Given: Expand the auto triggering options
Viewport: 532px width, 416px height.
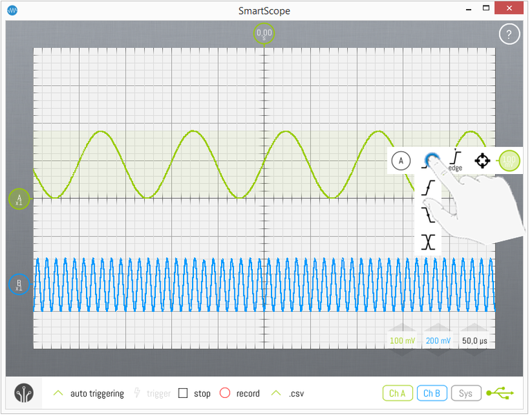Looking at the screenshot, I should (x=59, y=393).
